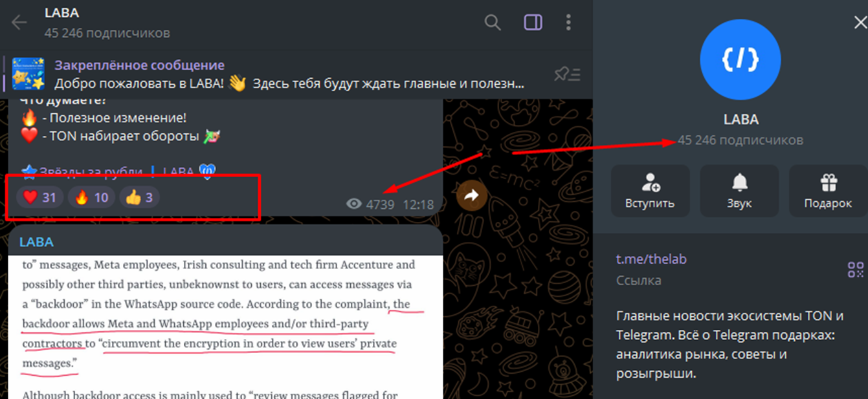Open the article screenshot image in post

pos(225,327)
